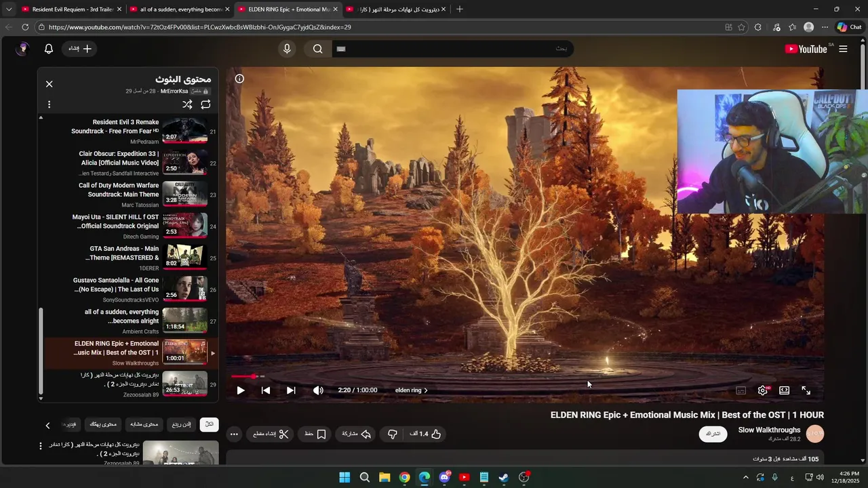Play Gustavo Santaolalla All Gone playlist item
Image resolution: width=868 pixels, height=488 pixels.
tap(128, 290)
